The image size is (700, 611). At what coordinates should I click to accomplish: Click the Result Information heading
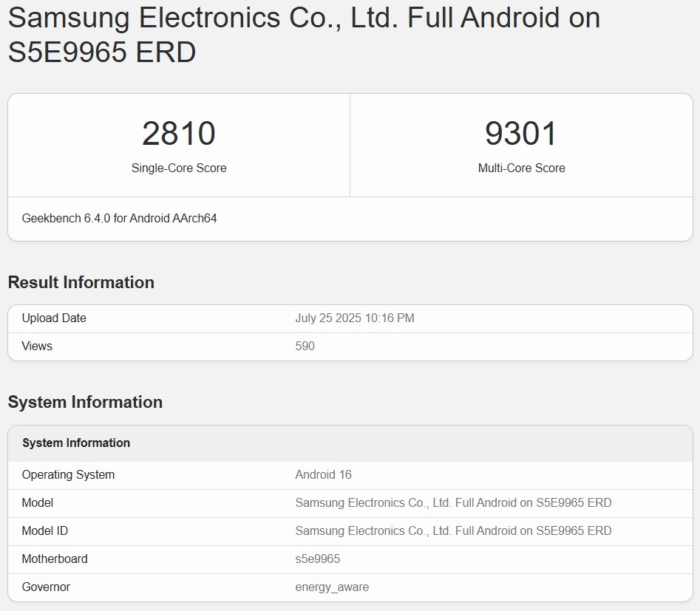point(81,282)
